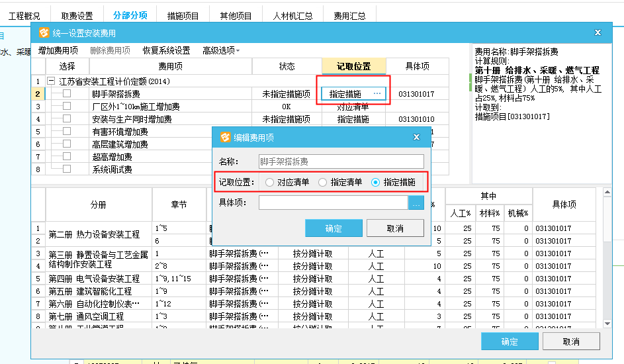The width and height of the screenshot is (624, 364).
Task: Click ellipsis in 指定措施 cell of row 2
Action: pyautogui.click(x=377, y=94)
